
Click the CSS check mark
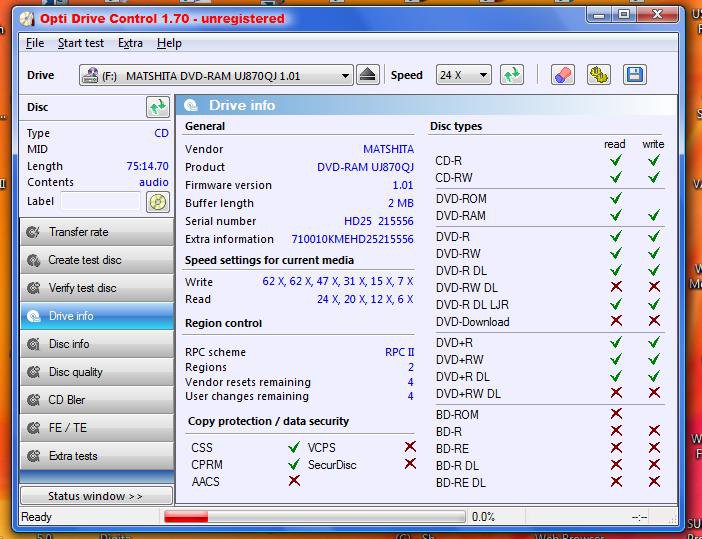tap(294, 447)
